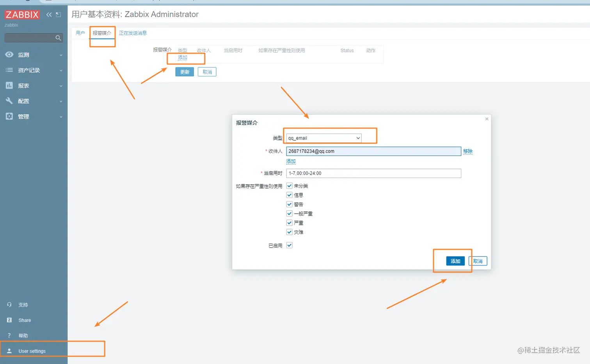
Task: Expand the 配置 menu chevron
Action: [x=61, y=101]
